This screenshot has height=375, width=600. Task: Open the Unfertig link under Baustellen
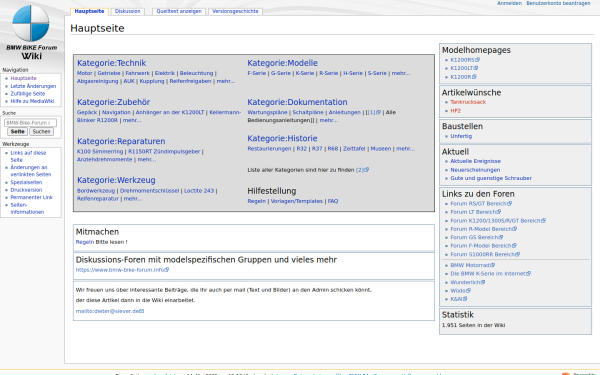click(461, 136)
